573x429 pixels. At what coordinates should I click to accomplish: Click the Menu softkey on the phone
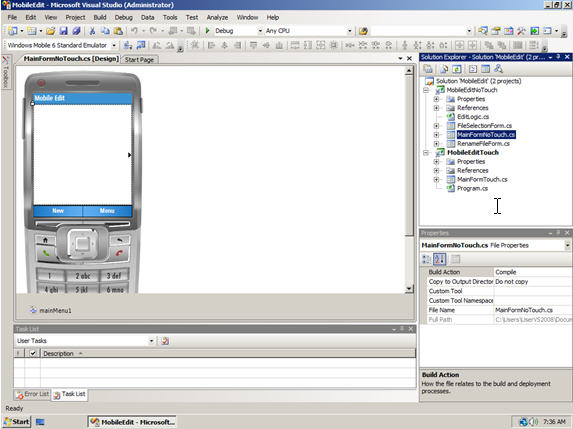pyautogui.click(x=107, y=211)
